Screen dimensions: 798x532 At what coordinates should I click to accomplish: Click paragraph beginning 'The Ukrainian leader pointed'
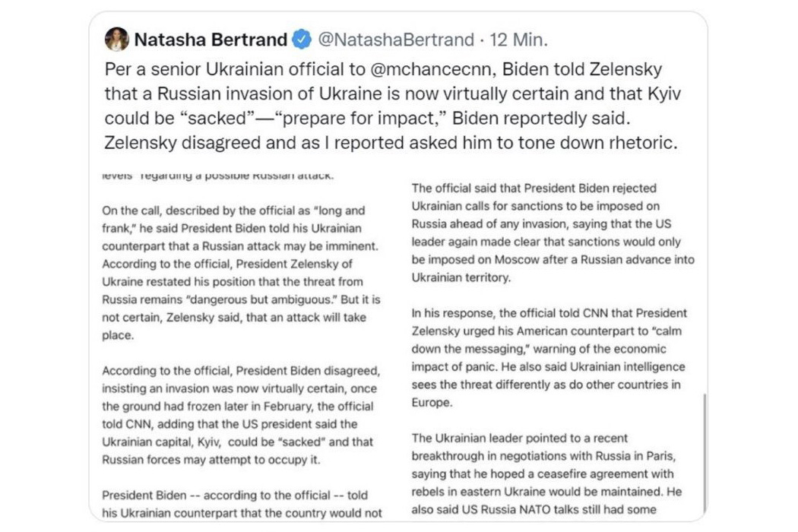546,473
